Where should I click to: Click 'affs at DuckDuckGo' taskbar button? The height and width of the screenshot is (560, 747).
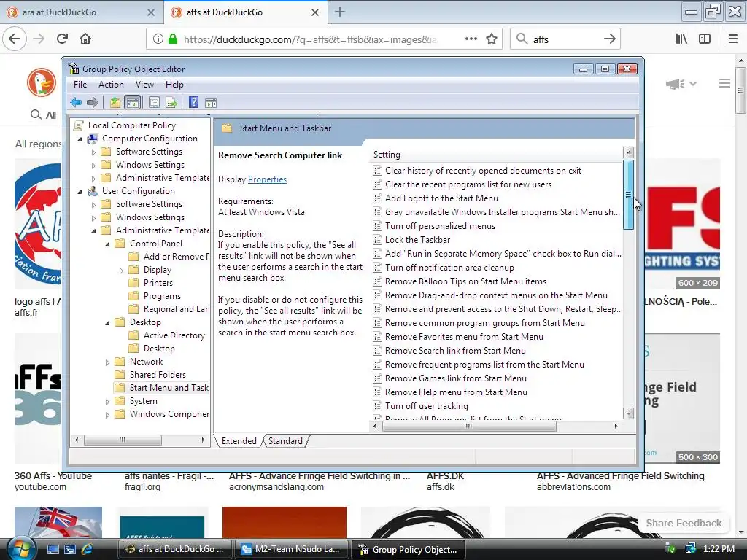(x=177, y=549)
